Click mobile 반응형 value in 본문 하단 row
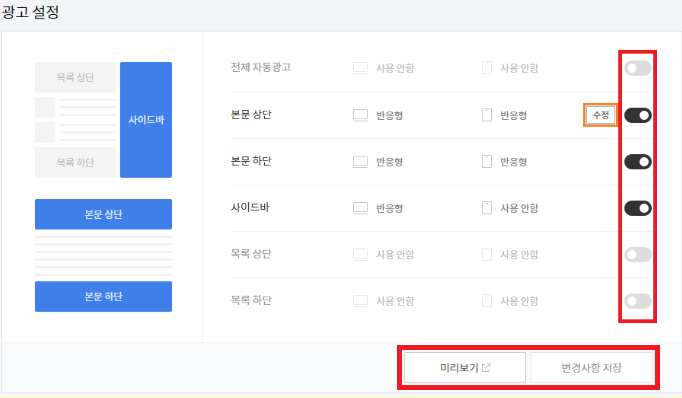 tap(513, 162)
